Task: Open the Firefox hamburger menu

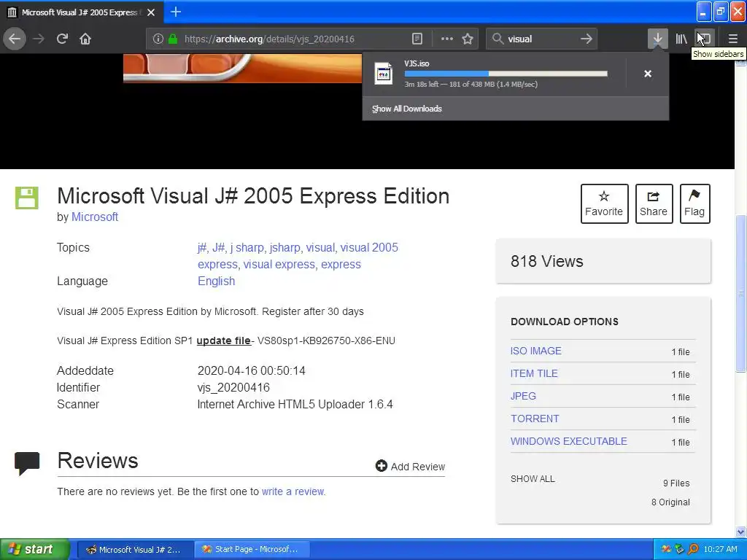Action: point(732,39)
